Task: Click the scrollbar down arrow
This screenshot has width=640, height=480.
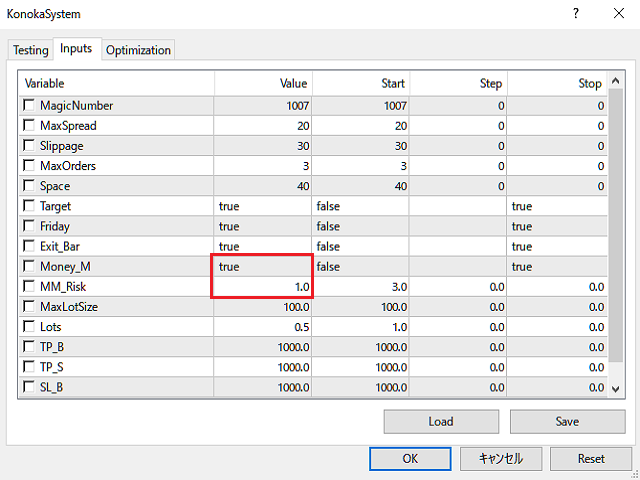Action: 616,389
